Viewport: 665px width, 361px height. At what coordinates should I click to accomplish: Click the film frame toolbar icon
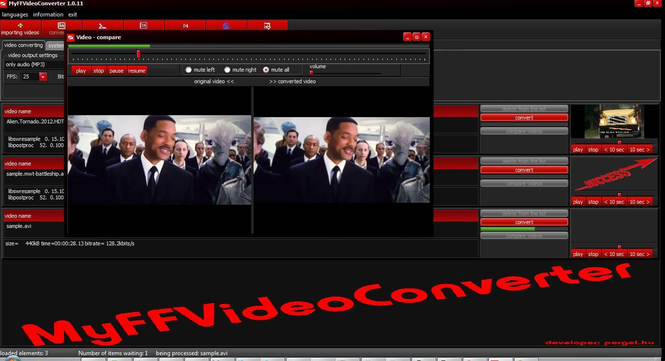point(143,26)
